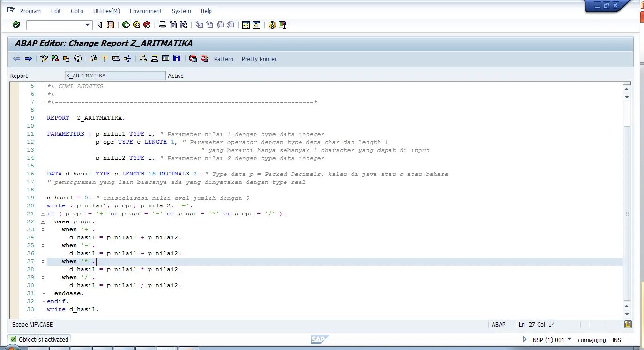Execute program with Direct Processing icon
This screenshot has width=644, height=350.
(116, 59)
